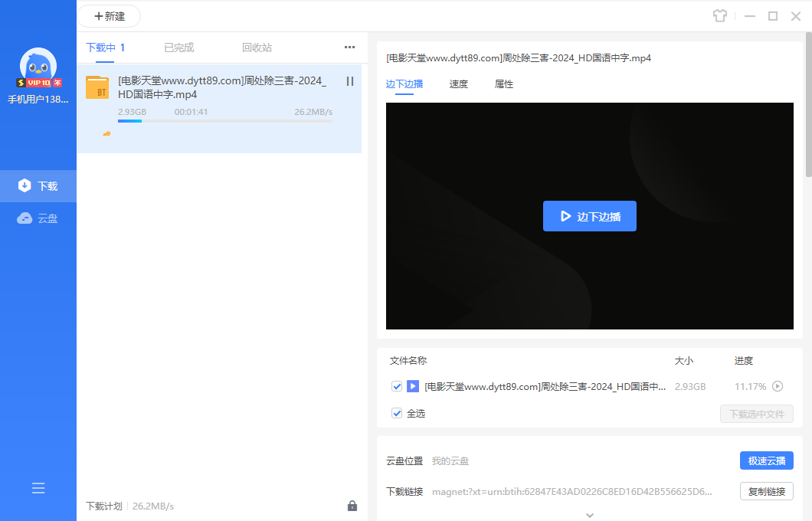Start playback with center 边下边播 button
The width and height of the screenshot is (812, 521).
point(589,217)
